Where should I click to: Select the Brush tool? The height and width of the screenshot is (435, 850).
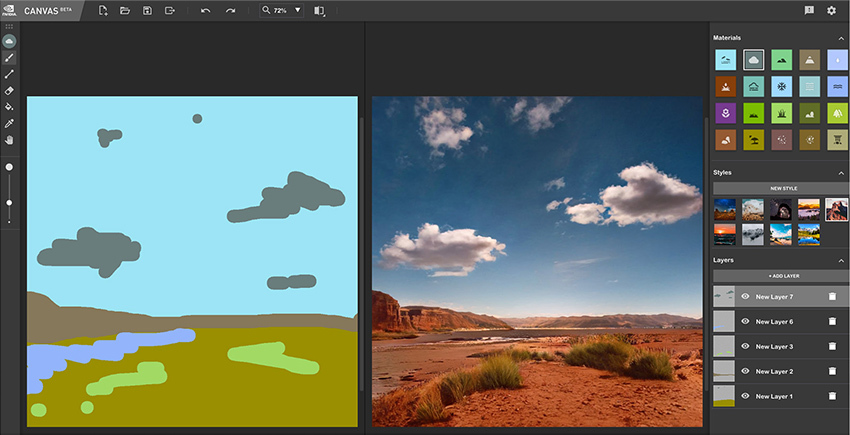[x=9, y=58]
